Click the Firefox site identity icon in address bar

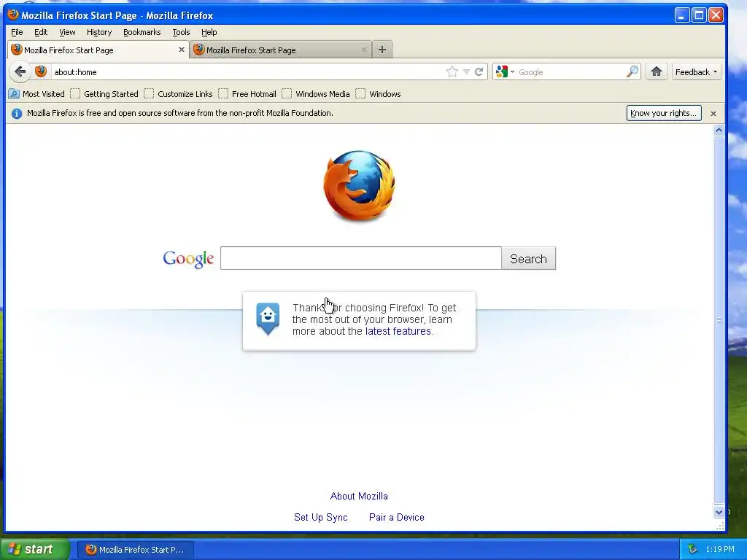[41, 72]
